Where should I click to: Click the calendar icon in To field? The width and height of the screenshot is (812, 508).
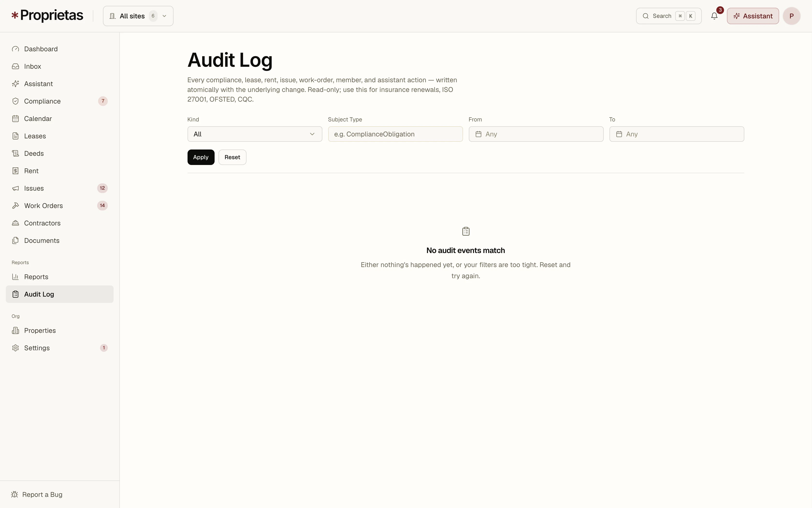tap(619, 134)
